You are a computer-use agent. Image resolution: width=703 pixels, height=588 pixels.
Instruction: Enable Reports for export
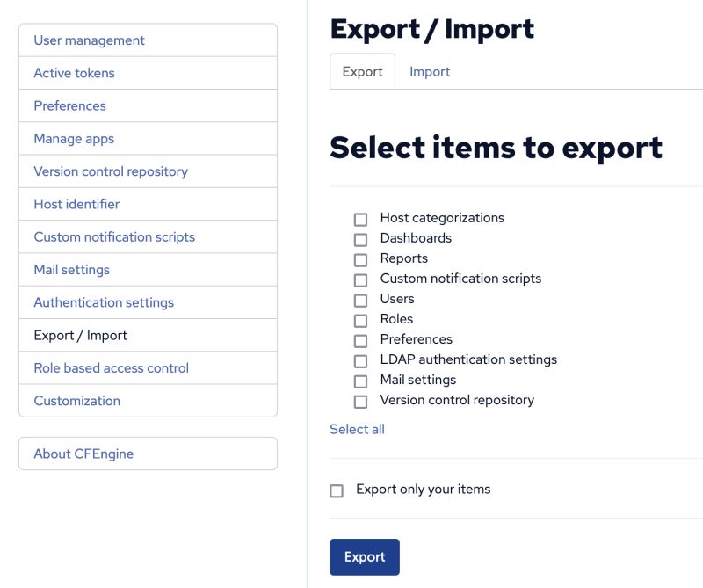[x=360, y=258]
